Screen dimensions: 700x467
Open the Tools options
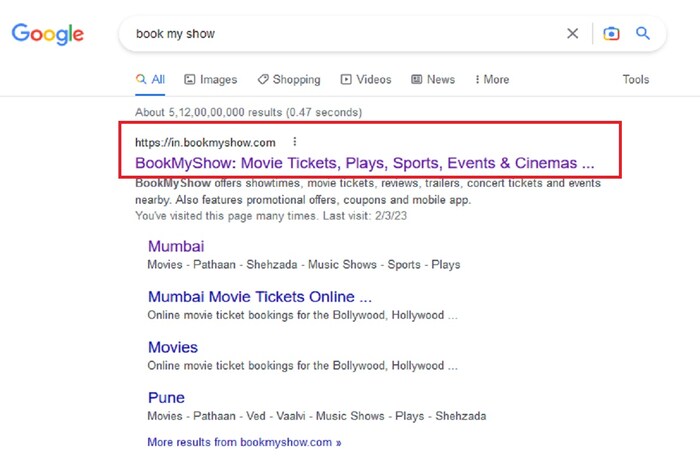click(636, 79)
